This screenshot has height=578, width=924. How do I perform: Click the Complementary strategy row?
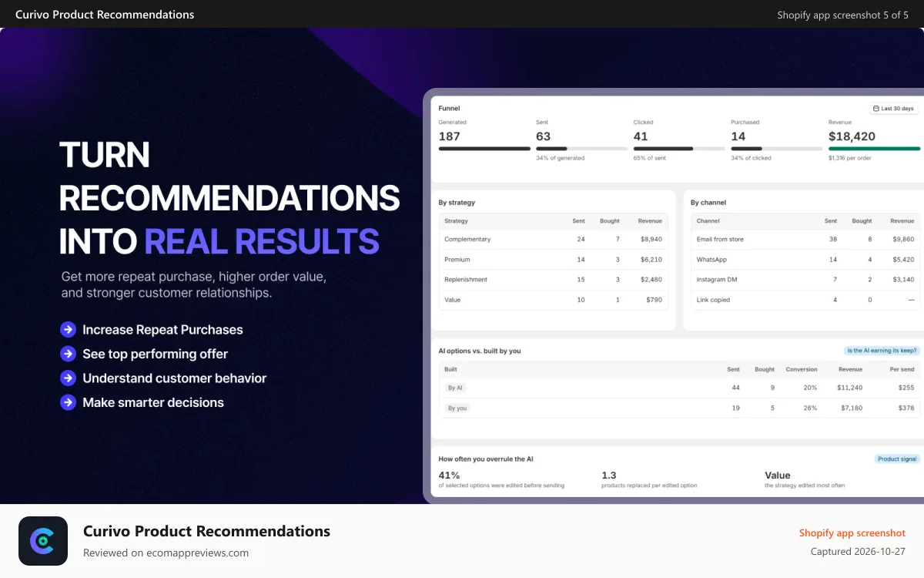click(x=553, y=239)
